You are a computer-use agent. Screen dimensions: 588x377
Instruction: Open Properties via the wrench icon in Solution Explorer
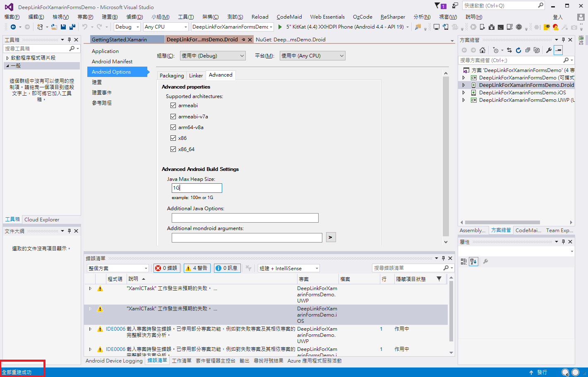[x=549, y=50]
